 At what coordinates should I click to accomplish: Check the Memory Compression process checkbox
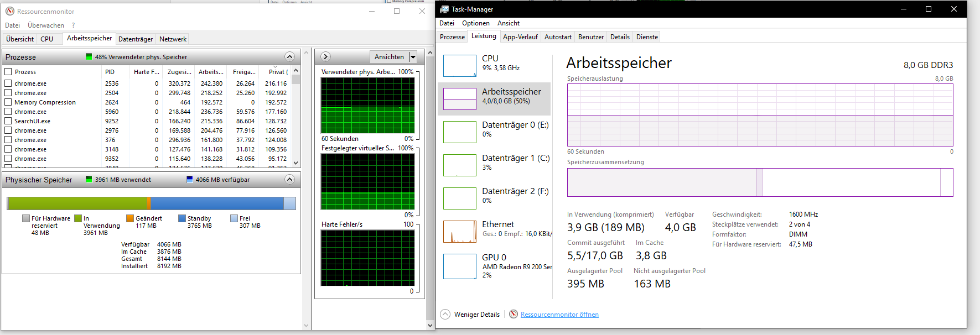point(8,102)
